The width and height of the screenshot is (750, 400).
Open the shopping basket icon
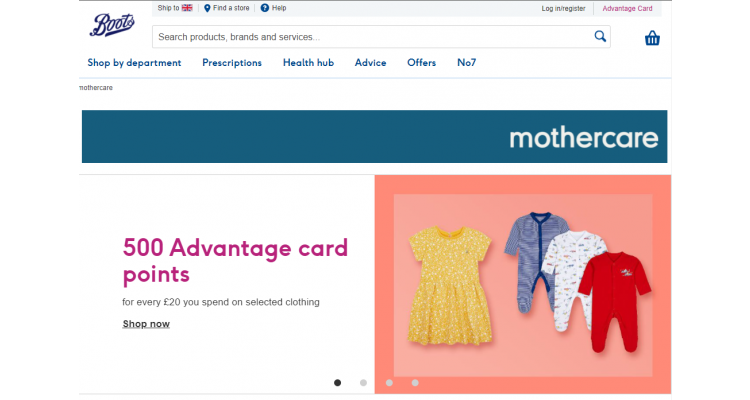pyautogui.click(x=652, y=38)
